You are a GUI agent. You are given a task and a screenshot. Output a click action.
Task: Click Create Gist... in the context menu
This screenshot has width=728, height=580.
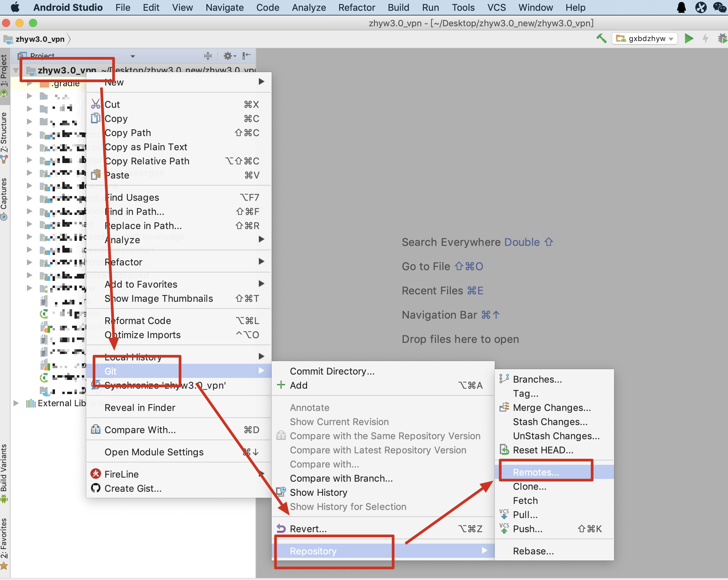[133, 488]
